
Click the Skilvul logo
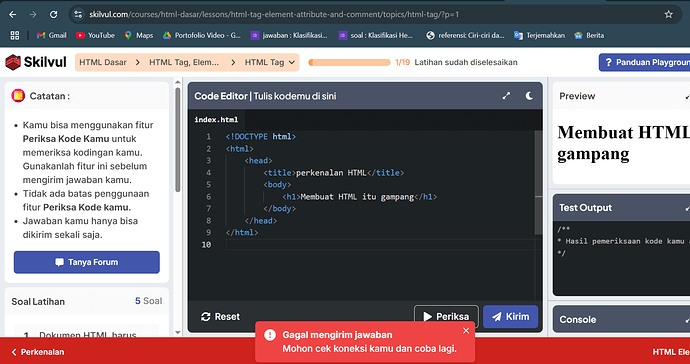pos(36,62)
